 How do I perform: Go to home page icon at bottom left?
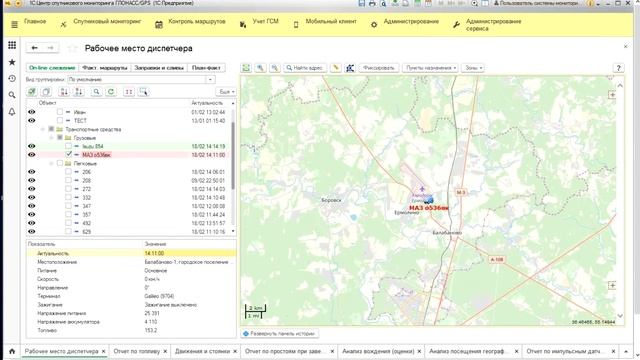pyautogui.click(x=12, y=351)
